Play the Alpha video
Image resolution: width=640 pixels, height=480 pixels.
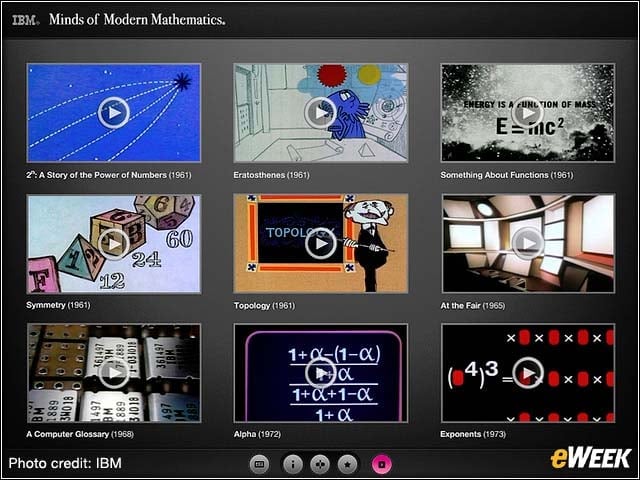coord(320,373)
